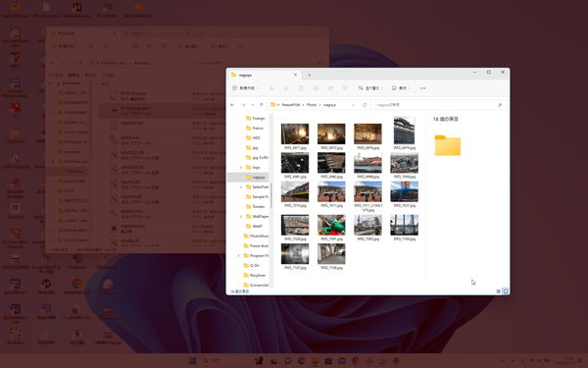Click the magnifier icon in nagoya search box
The image size is (588, 368).
tap(500, 105)
